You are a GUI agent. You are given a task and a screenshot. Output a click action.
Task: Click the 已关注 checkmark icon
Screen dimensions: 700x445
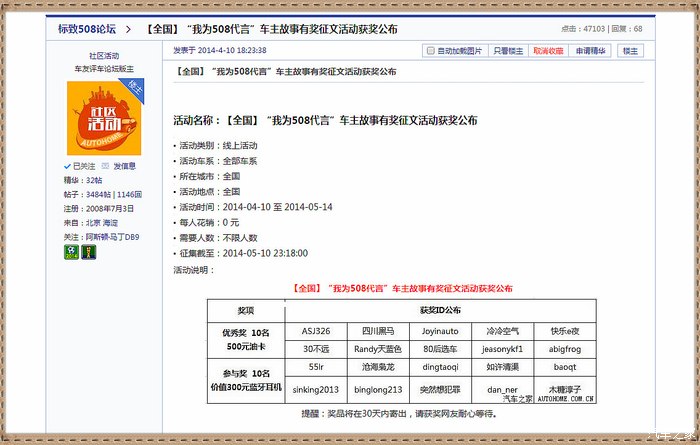(68, 166)
